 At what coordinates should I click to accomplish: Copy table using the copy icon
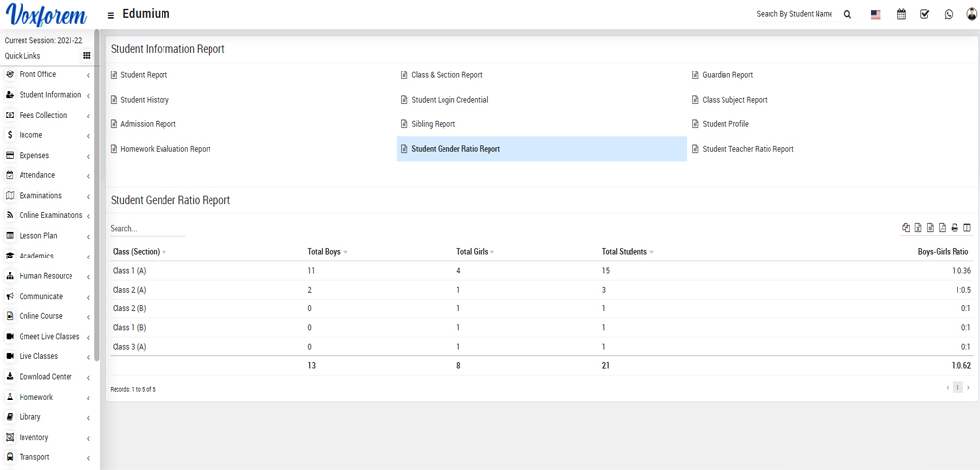pos(906,228)
